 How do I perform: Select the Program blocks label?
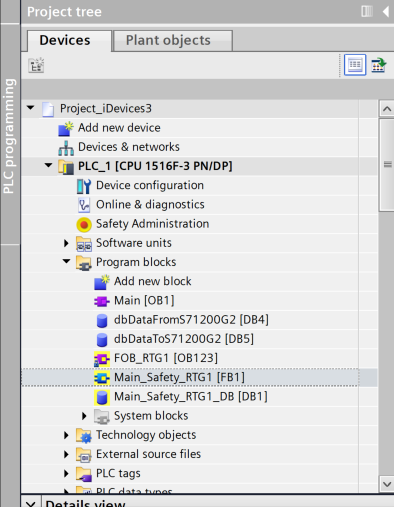click(x=136, y=262)
